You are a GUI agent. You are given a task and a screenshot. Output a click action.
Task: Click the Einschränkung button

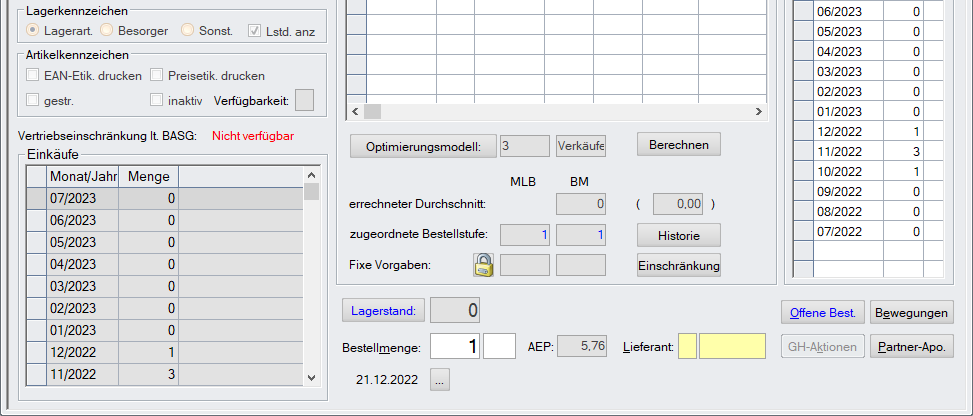[x=679, y=265]
